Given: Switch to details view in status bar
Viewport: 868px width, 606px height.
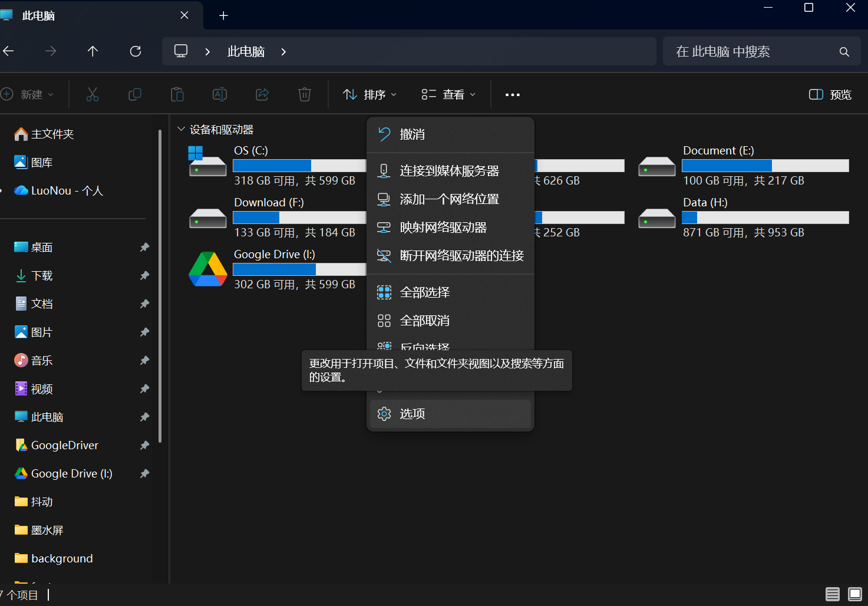Looking at the screenshot, I should pyautogui.click(x=832, y=594).
